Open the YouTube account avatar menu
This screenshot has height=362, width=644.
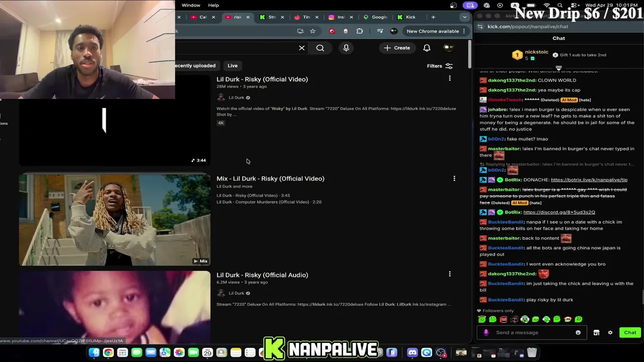pyautogui.click(x=448, y=48)
